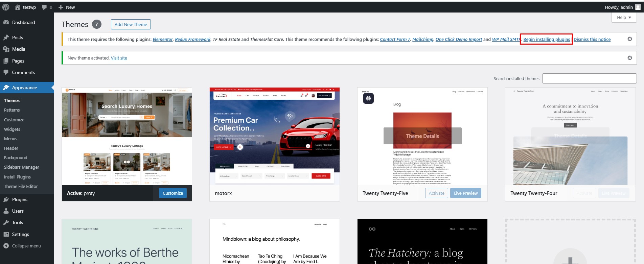Click the plus New icon in admin bar
This screenshot has width=644, height=264.
[x=61, y=7]
